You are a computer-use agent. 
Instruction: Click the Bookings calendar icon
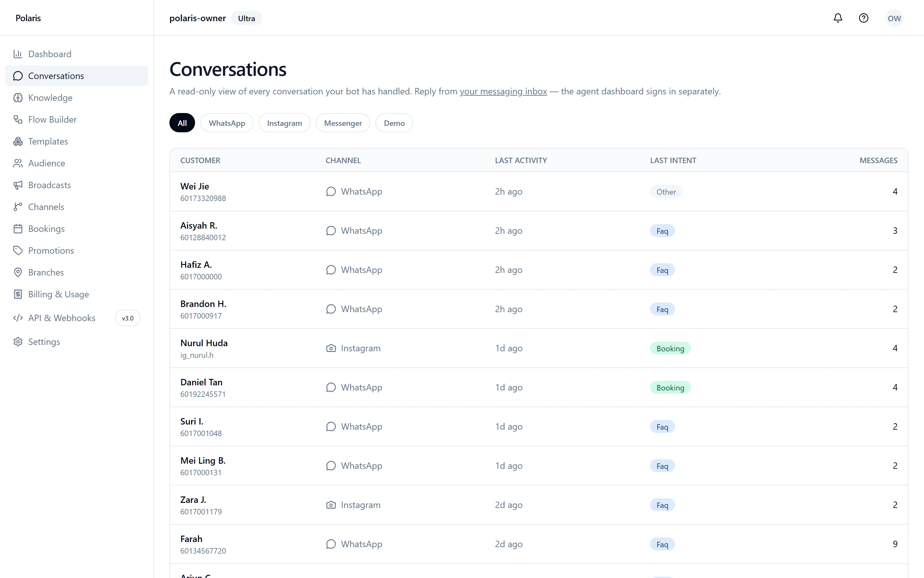point(18,229)
